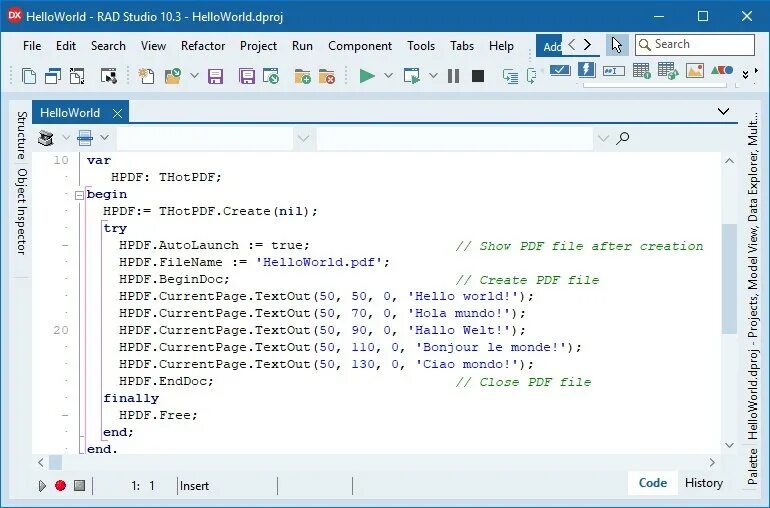Image resolution: width=770 pixels, height=508 pixels.
Task: Click the Search input box
Action: coord(694,45)
